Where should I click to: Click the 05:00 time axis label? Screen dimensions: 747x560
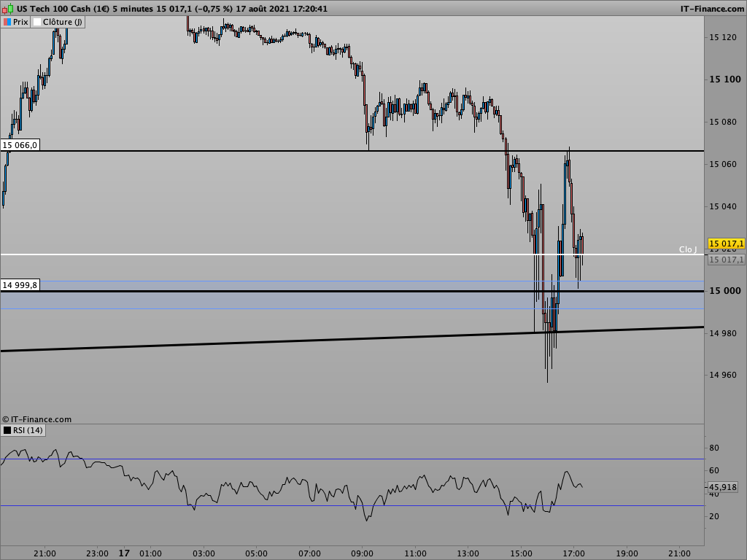click(x=256, y=553)
